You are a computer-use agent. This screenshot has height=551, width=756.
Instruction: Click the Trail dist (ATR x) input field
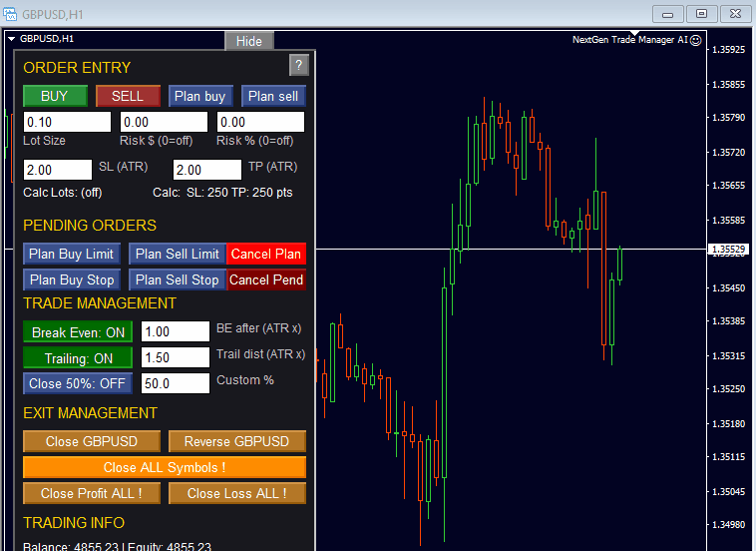tap(176, 357)
